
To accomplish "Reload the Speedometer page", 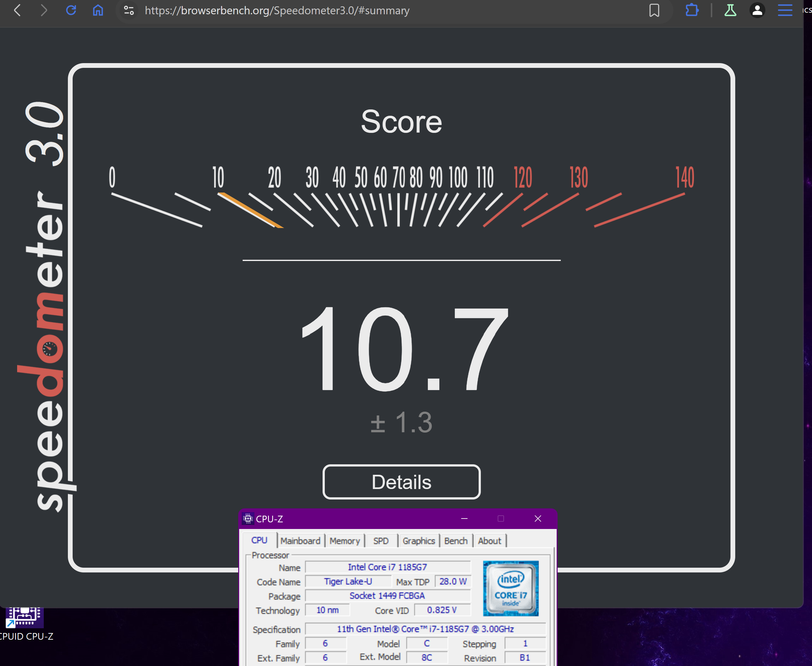I will [x=71, y=10].
